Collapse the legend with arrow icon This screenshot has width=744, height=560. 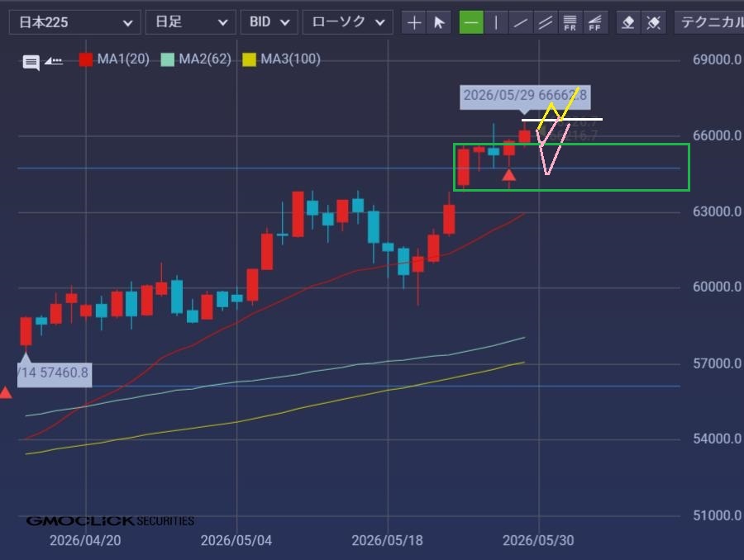54,60
